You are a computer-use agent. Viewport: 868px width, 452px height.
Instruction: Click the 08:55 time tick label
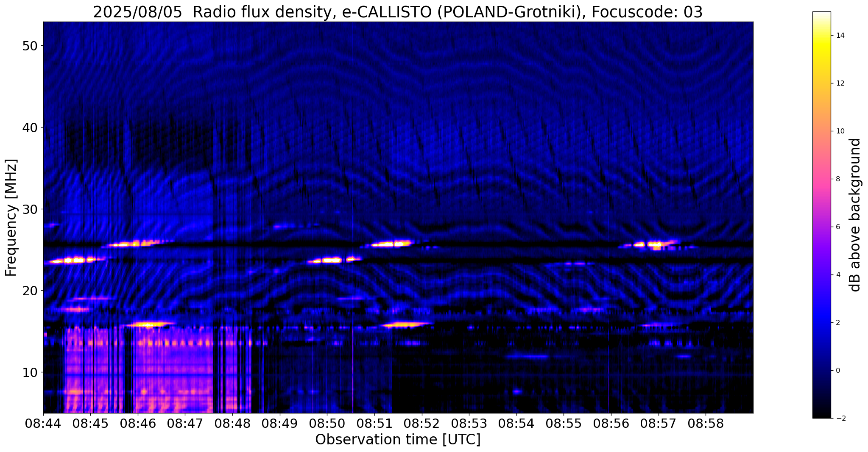pos(564,424)
